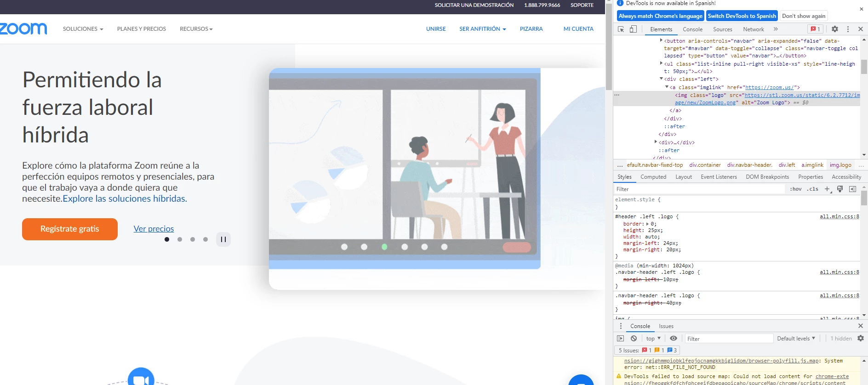Clear the console with the ban icon
This screenshot has width=868, height=385.
634,339
